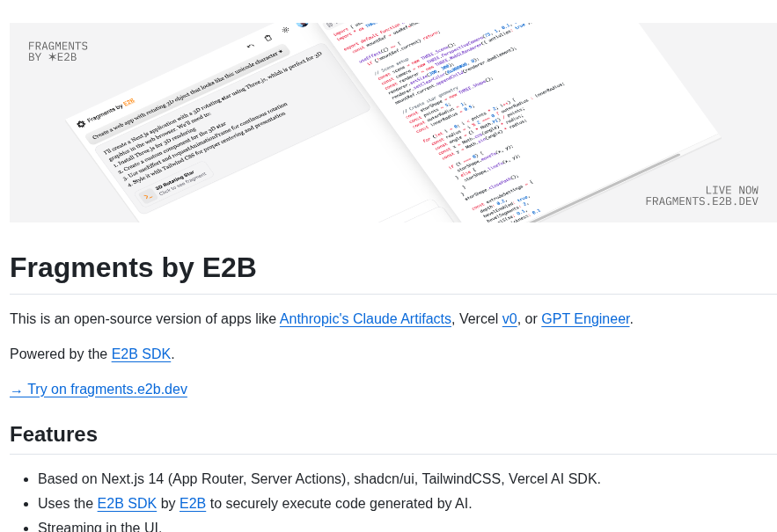Click the Fragments banner image
The image size is (777, 532).
393,122
